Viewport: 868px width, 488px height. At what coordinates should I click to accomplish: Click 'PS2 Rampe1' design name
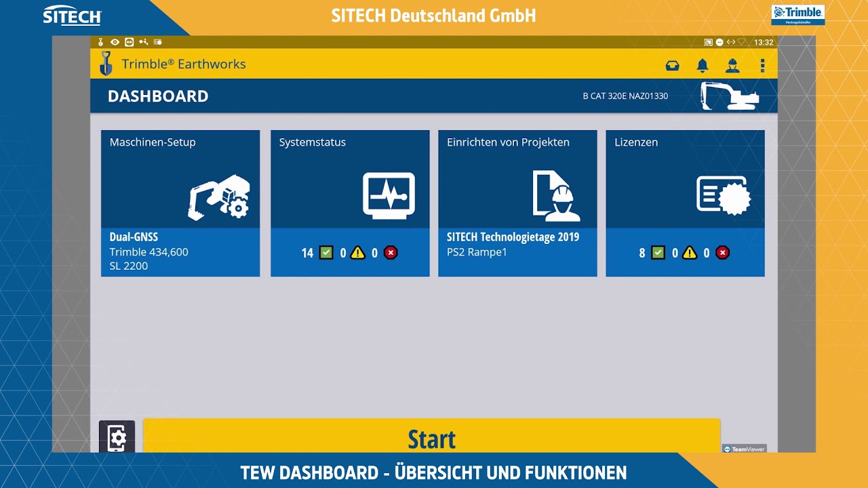click(x=477, y=252)
